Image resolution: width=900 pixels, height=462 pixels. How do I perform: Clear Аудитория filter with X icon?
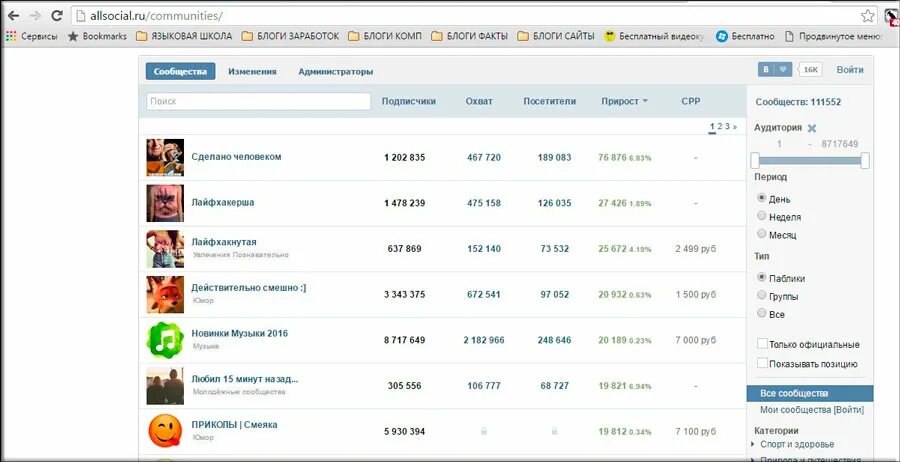point(812,128)
